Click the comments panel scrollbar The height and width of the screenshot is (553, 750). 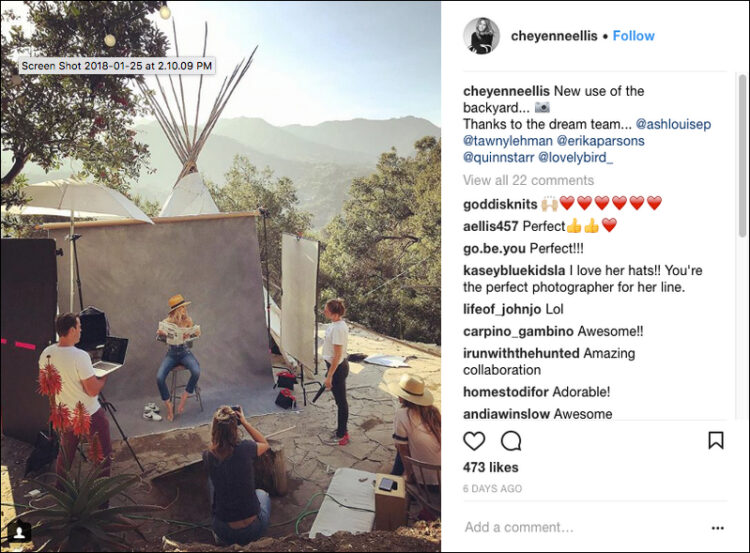(742, 155)
